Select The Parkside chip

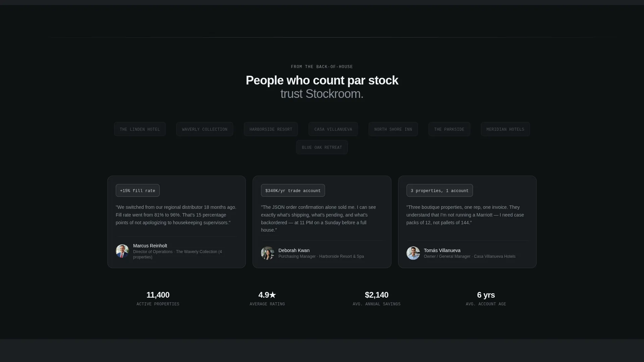coord(449,129)
